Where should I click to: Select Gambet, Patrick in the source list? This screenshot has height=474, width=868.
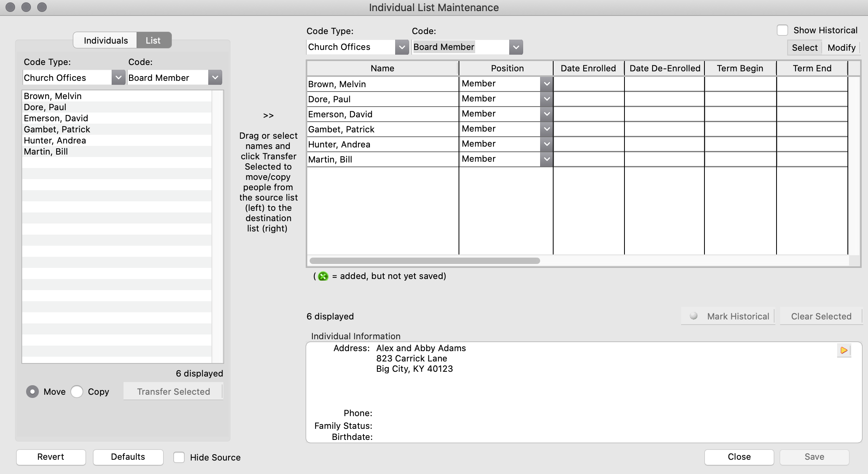point(57,129)
